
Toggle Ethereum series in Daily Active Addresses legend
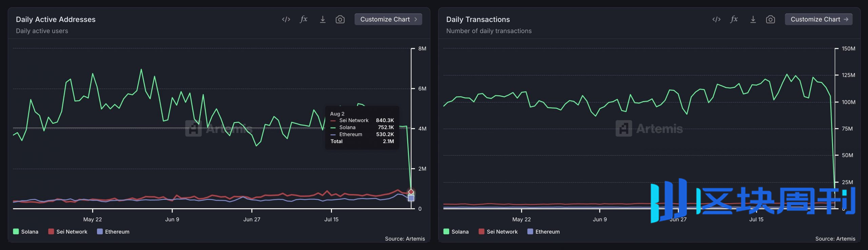(113, 232)
